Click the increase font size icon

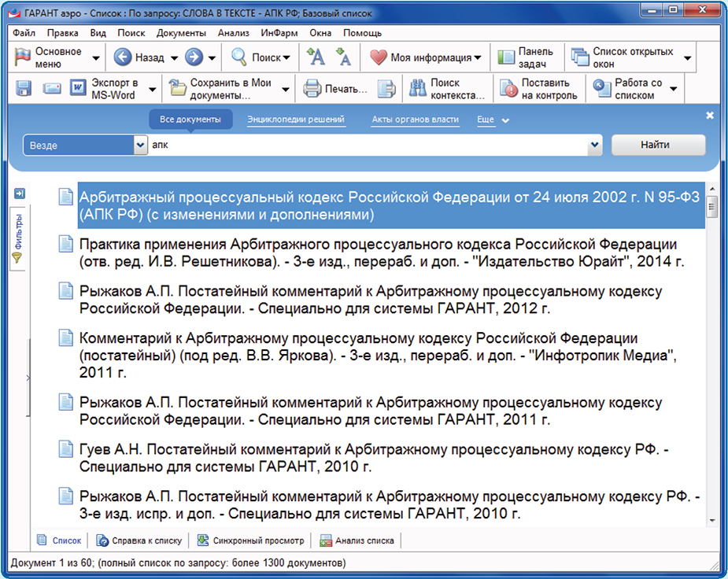pos(315,57)
